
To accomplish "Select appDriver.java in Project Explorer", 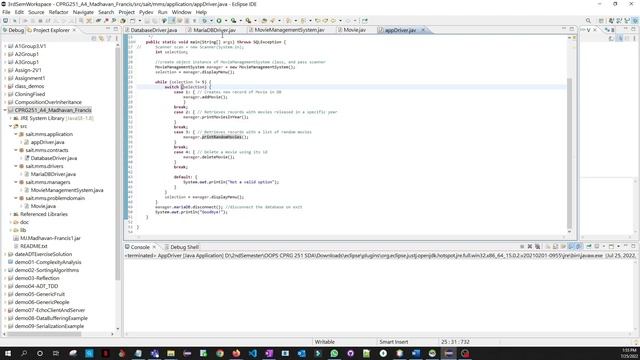I will coord(47,142).
